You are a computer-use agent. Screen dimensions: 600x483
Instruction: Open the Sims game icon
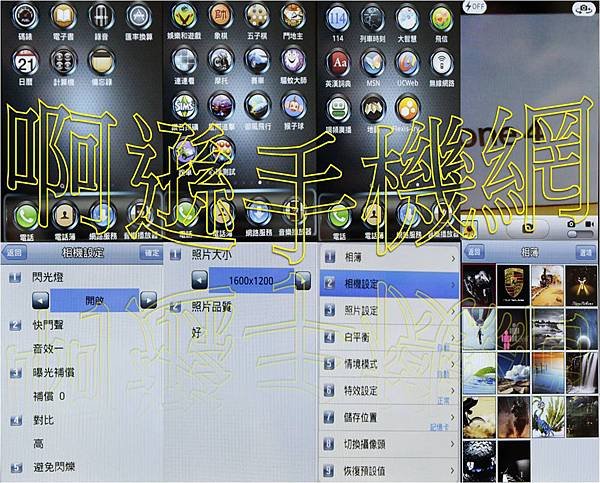(x=185, y=106)
